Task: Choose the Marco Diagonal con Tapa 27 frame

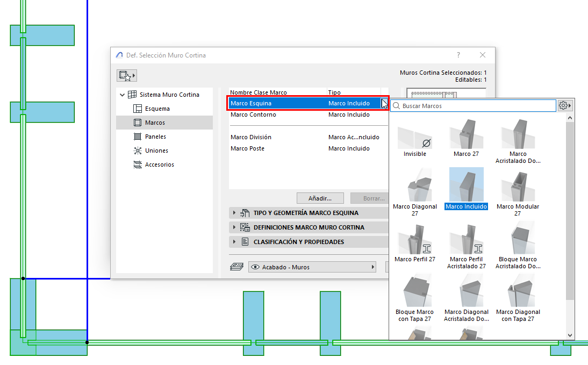Action: pyautogui.click(x=518, y=298)
